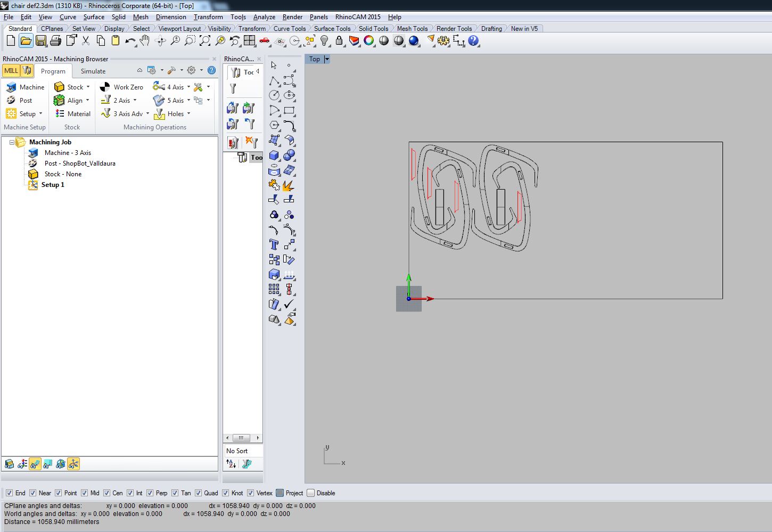Click the Post button
This screenshot has width=772, height=532.
pyautogui.click(x=20, y=100)
